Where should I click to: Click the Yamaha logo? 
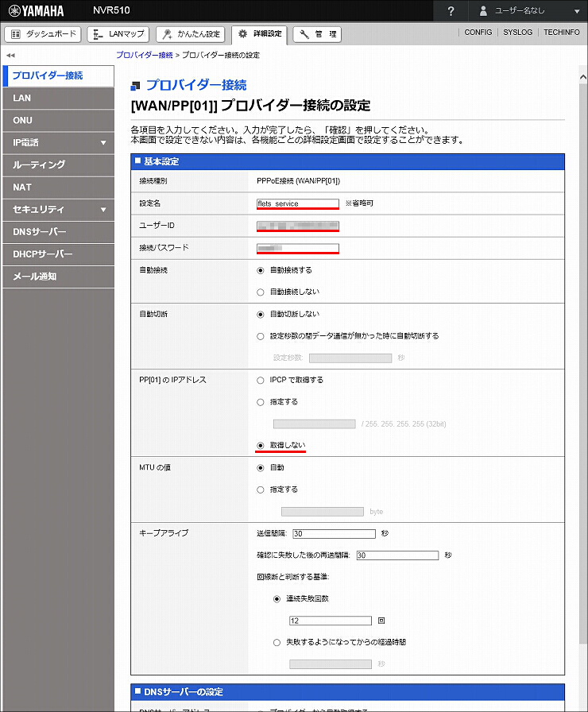tap(37, 11)
